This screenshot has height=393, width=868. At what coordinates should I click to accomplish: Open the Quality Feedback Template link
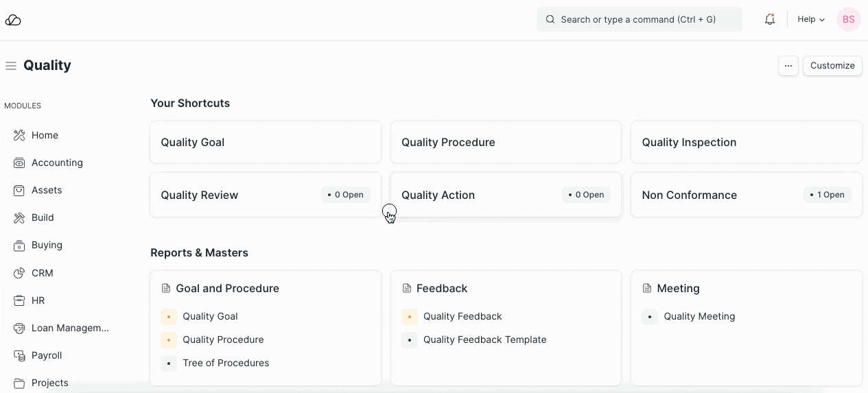tap(484, 340)
